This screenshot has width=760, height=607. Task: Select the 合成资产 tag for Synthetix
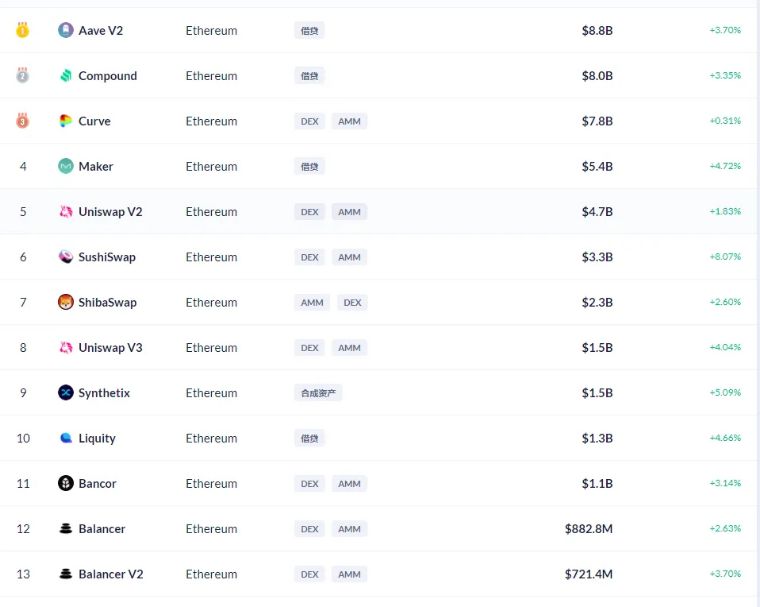pos(318,393)
